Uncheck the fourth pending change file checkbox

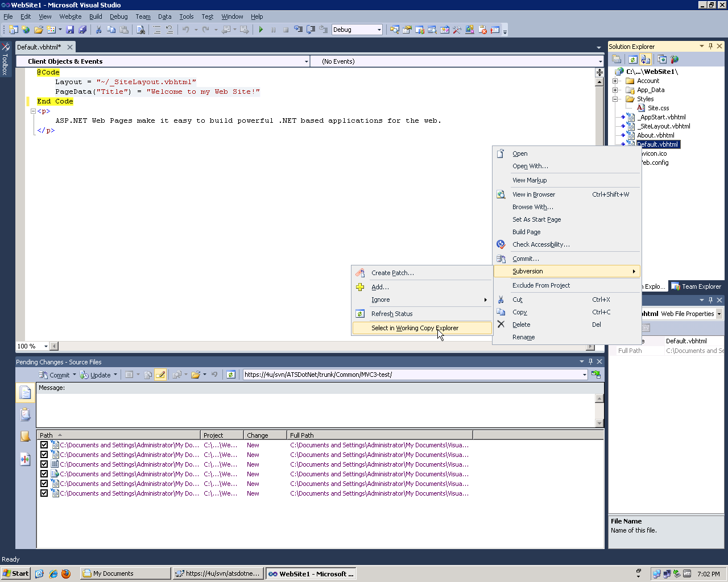[44, 474]
